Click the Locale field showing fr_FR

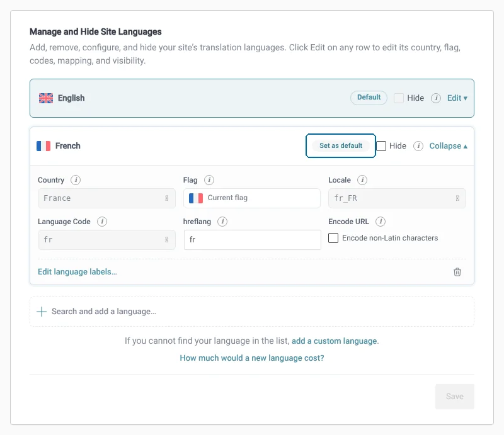pos(397,198)
